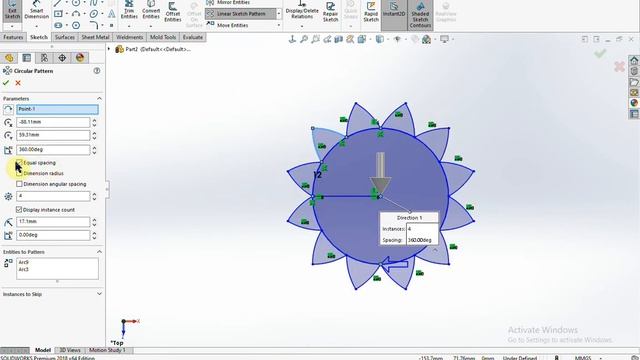This screenshot has width=640, height=360.
Task: Open the DisplayManager tab
Action: pos(80,58)
